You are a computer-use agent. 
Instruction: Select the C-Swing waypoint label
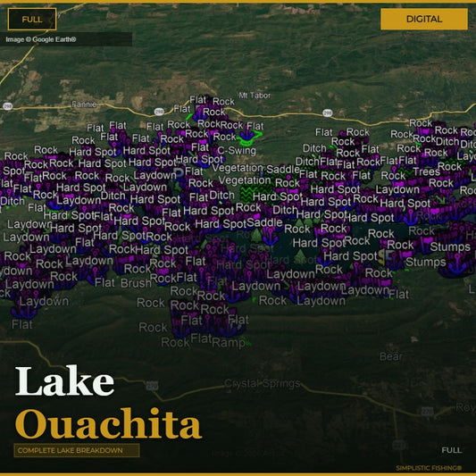click(237, 151)
